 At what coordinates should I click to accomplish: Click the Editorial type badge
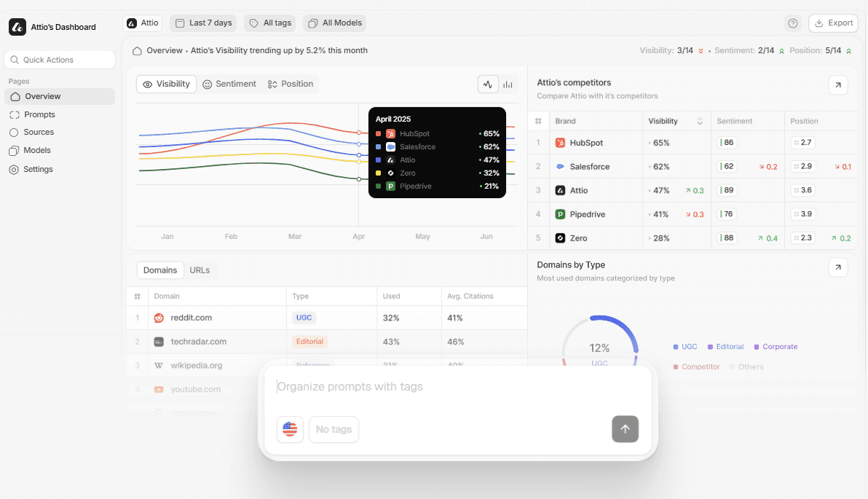click(309, 342)
